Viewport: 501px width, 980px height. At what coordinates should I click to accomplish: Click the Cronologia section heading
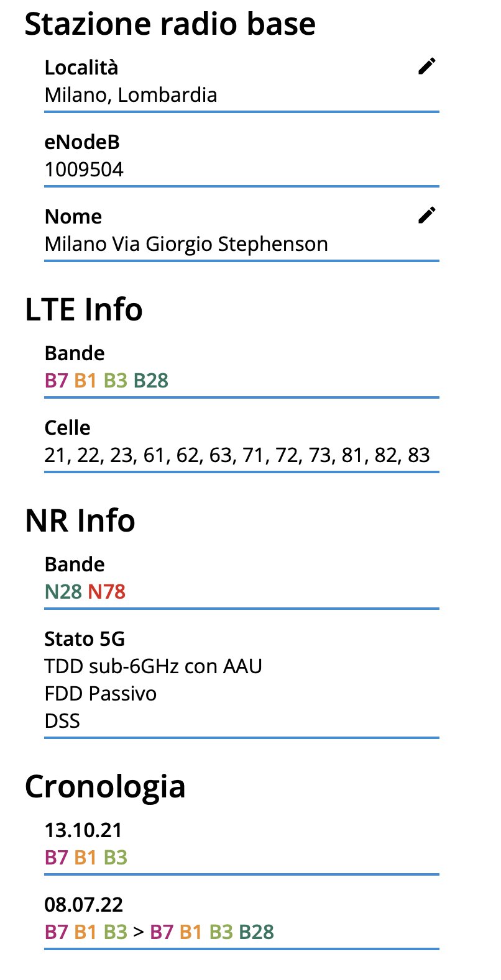click(105, 786)
